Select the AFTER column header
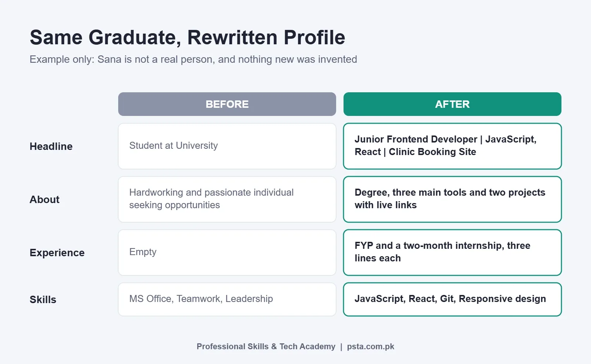Image resolution: width=591 pixels, height=364 pixels. tap(452, 104)
